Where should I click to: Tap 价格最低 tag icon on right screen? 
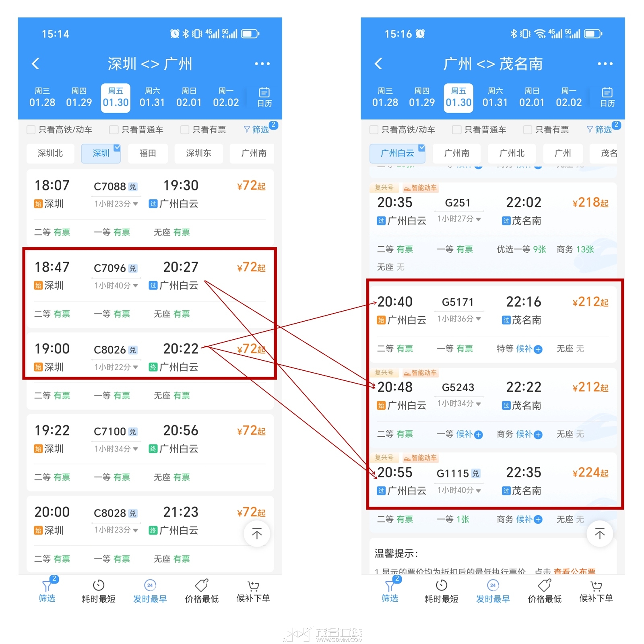545,585
